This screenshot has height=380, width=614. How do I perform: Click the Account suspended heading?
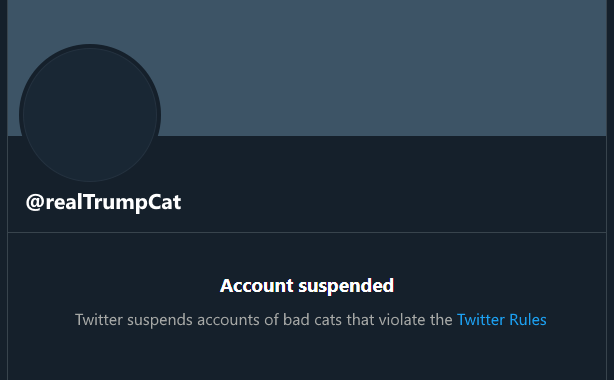pos(307,286)
